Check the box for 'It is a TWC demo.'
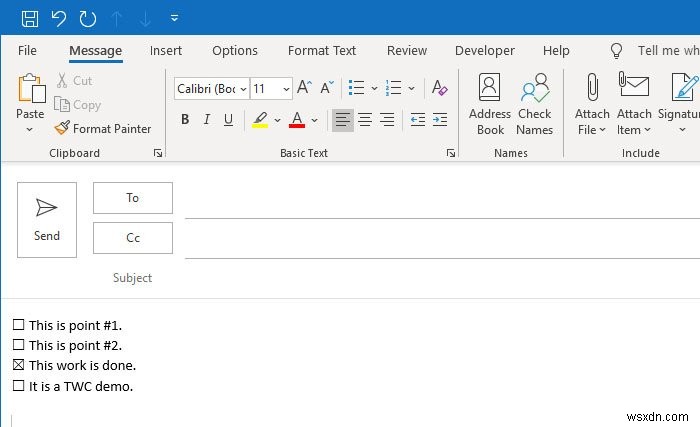The width and height of the screenshot is (700, 427). coord(18,385)
